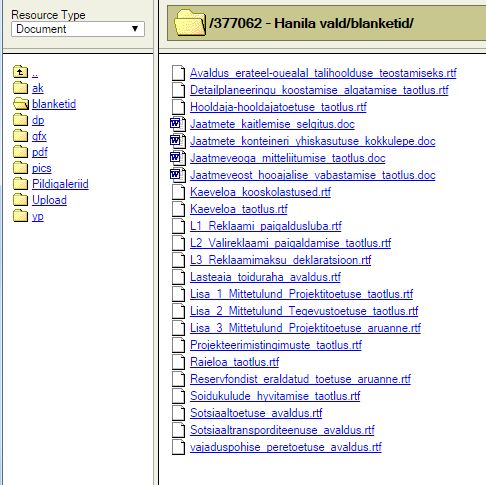Open the Resource Type dropdown
Viewport: 486px width, 485px height.
tap(78, 29)
